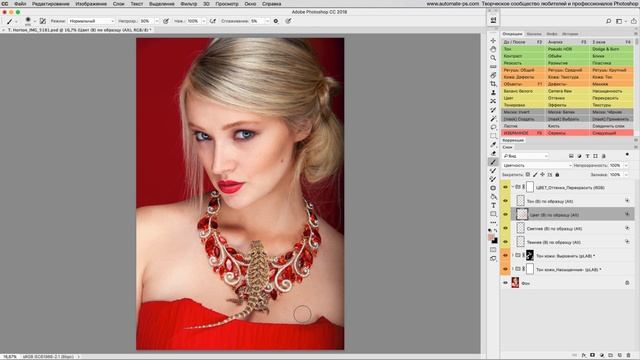Click the pixel layer filter icon
The image size is (640, 360).
571,156
